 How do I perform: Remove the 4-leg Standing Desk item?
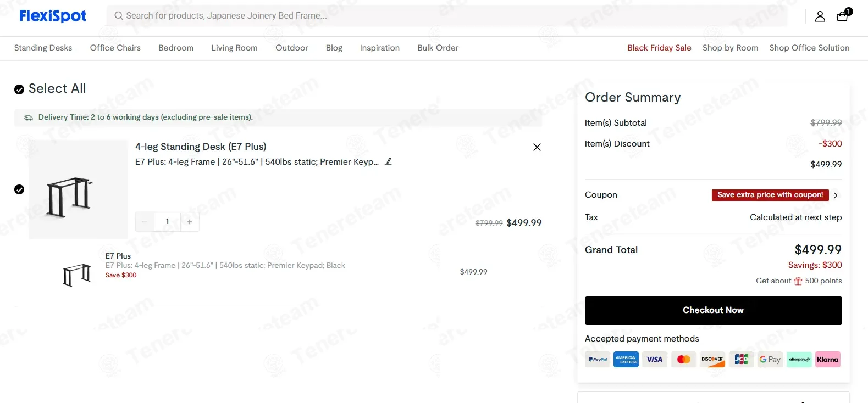pyautogui.click(x=537, y=147)
